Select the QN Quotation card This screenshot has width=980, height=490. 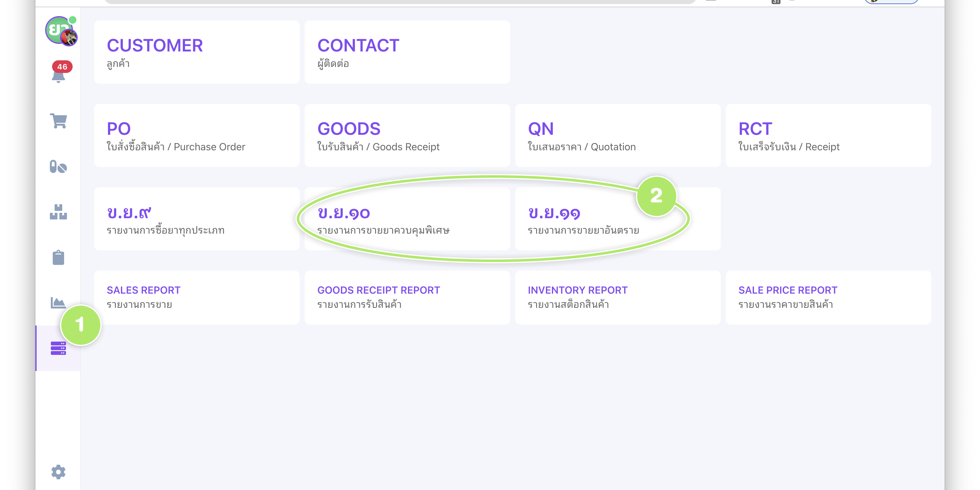pyautogui.click(x=618, y=135)
